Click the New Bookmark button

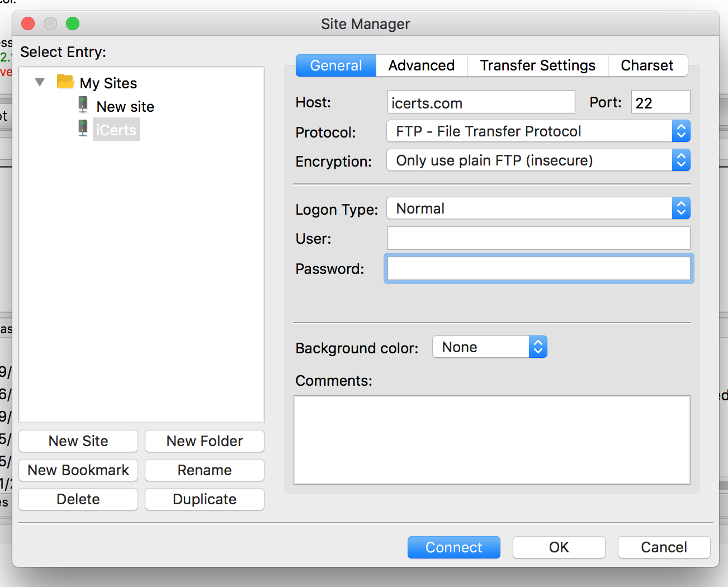78,470
